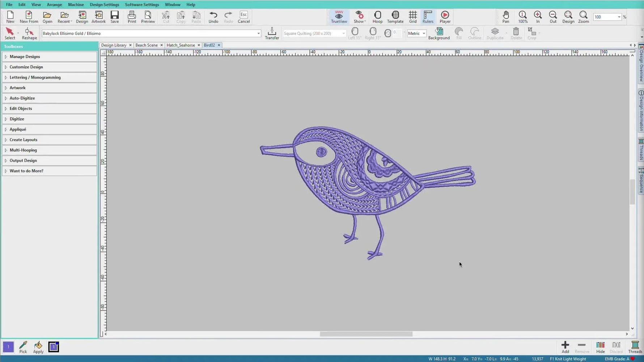Viewport: 644px width, 362px height.
Task: Click the Cancel Esc icon
Action: 243,17
